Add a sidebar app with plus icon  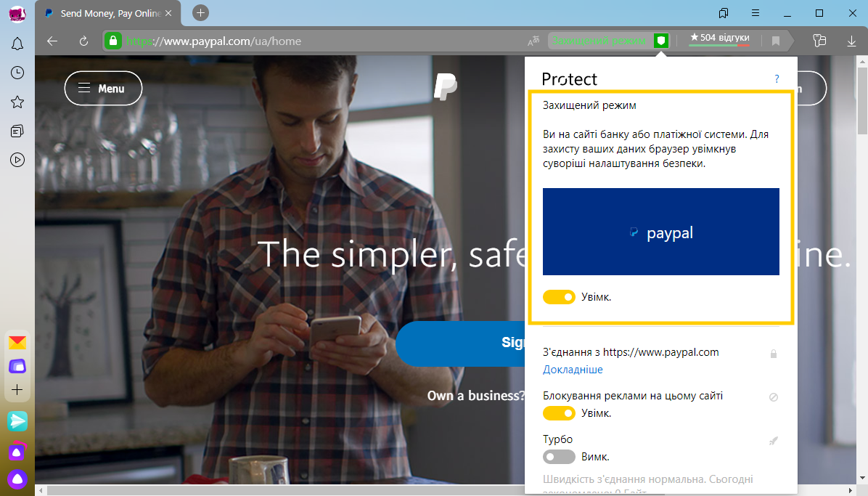coord(17,389)
